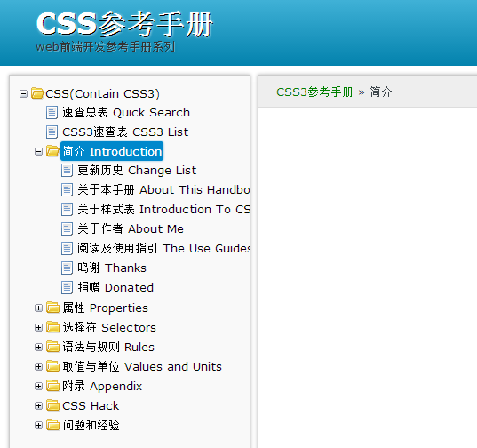Click the folder icon beside 附录 Appendix
This screenshot has height=448, width=477.
(53, 386)
